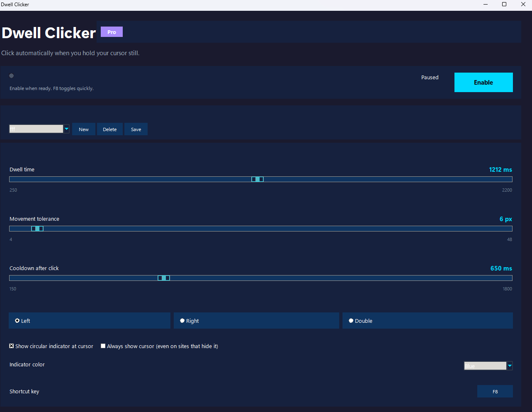Minimize the Dwell Clicker window
The width and height of the screenshot is (532, 412).
click(x=486, y=4)
